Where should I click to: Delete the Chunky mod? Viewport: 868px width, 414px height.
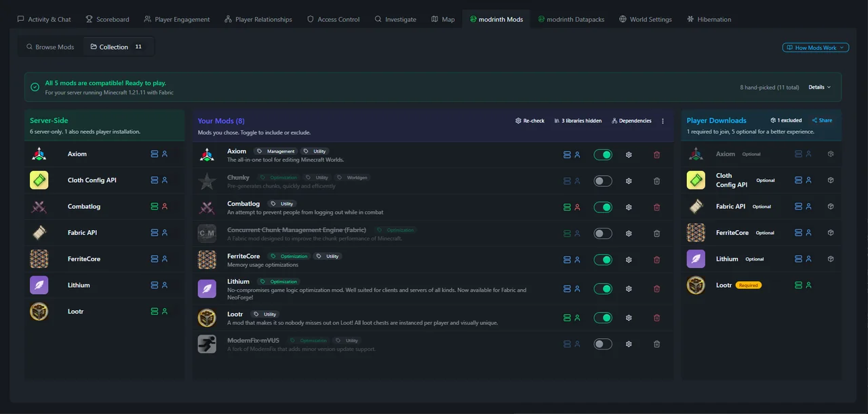click(656, 181)
